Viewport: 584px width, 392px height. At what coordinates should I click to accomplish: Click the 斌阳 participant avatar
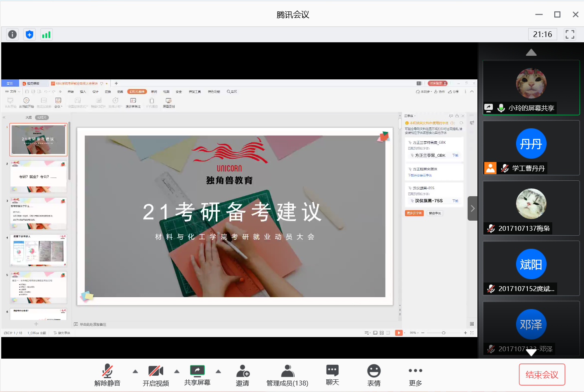[531, 264]
